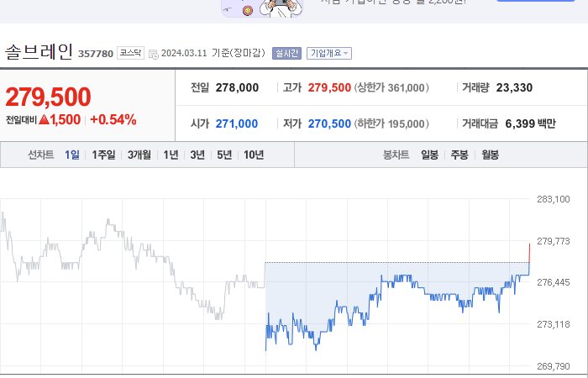The height and width of the screenshot is (378, 588).
Task: Click the +0.54% change rate
Action: click(x=113, y=120)
